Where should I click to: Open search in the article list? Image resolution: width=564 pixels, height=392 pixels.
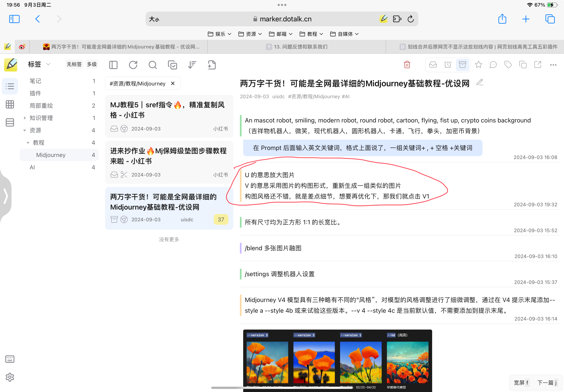(152, 65)
